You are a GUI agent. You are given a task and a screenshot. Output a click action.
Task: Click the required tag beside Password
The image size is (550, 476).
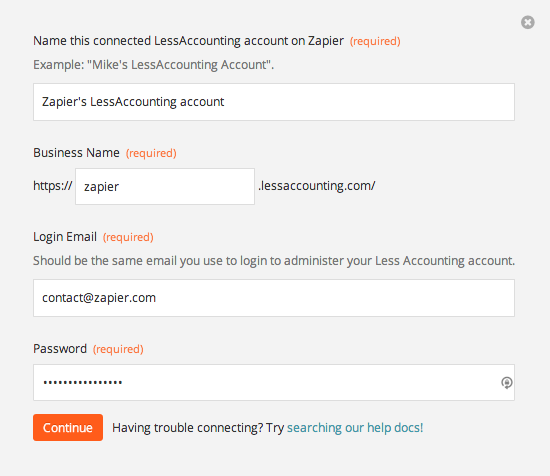(x=118, y=349)
